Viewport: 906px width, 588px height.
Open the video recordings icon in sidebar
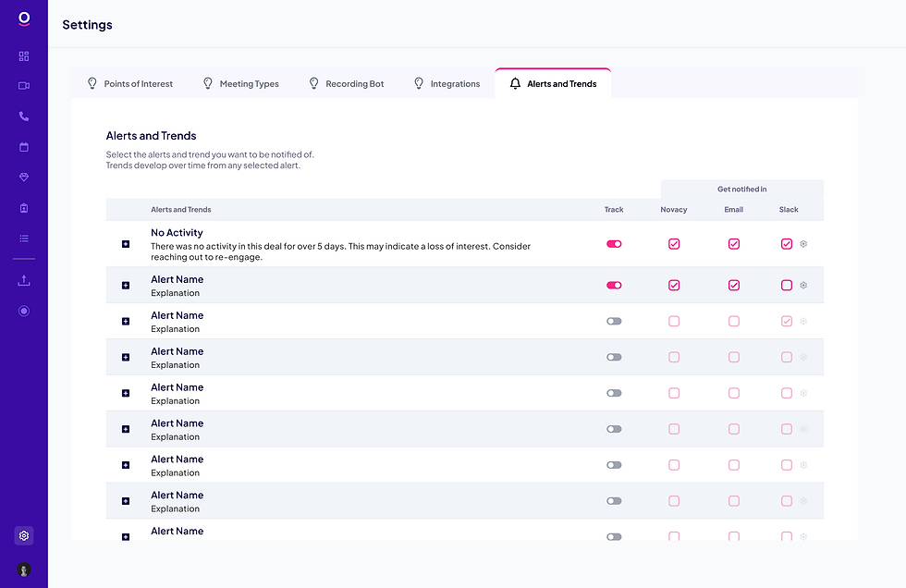tap(24, 86)
